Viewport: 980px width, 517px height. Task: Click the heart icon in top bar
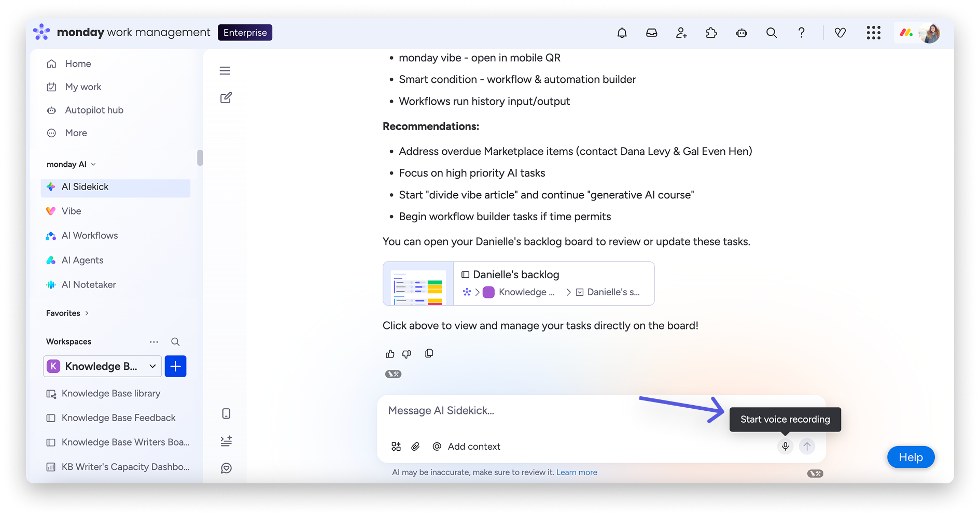[x=840, y=33]
